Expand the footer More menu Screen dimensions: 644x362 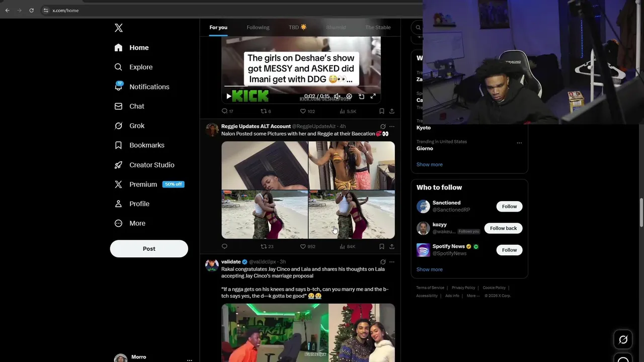click(x=473, y=296)
